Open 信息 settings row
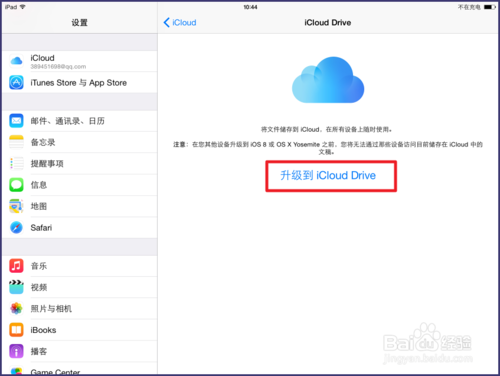The width and height of the screenshot is (500, 376). click(x=80, y=185)
